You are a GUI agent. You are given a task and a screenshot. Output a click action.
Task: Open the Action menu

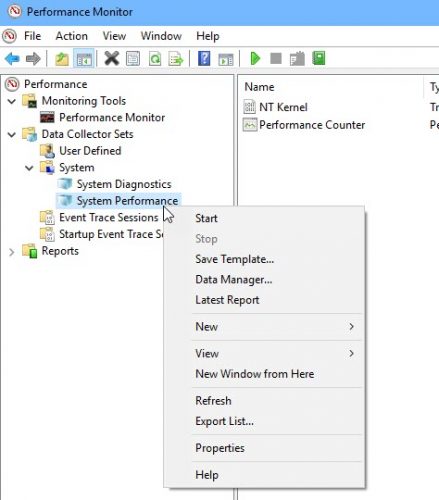[71, 36]
